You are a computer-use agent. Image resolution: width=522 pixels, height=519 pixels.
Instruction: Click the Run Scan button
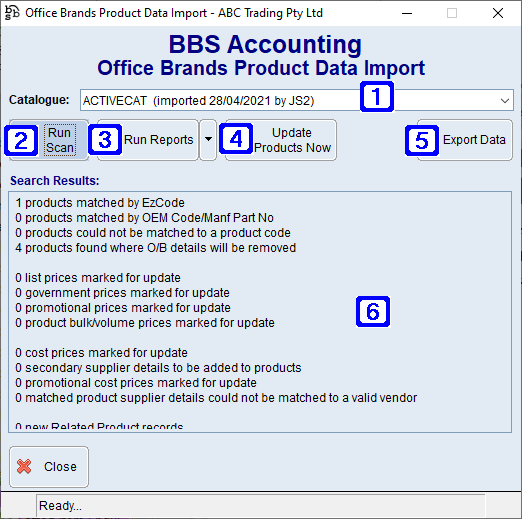49,140
